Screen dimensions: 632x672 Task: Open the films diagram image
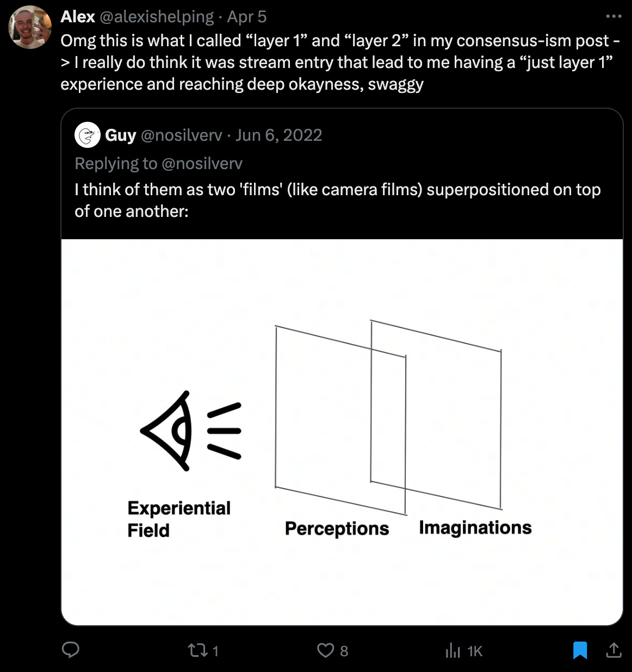342,432
